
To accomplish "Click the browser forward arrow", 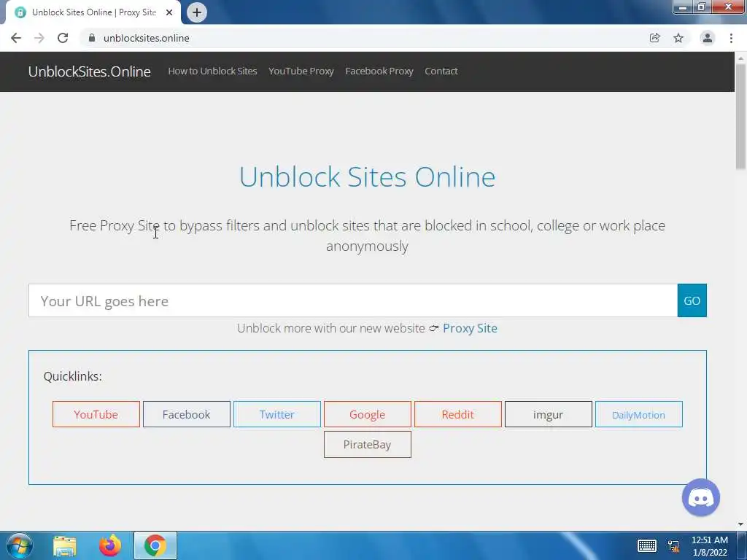I will coord(39,38).
